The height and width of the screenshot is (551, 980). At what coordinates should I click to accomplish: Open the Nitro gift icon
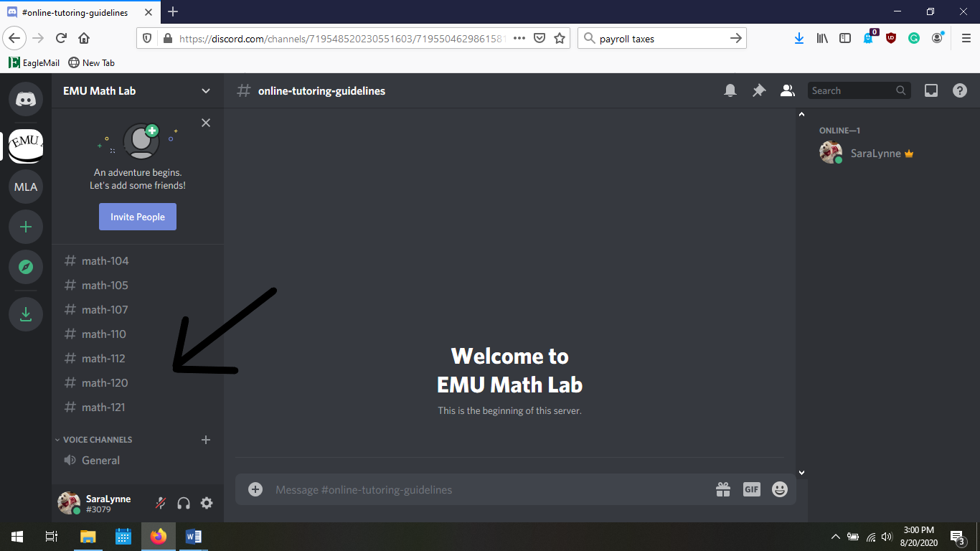coord(723,489)
